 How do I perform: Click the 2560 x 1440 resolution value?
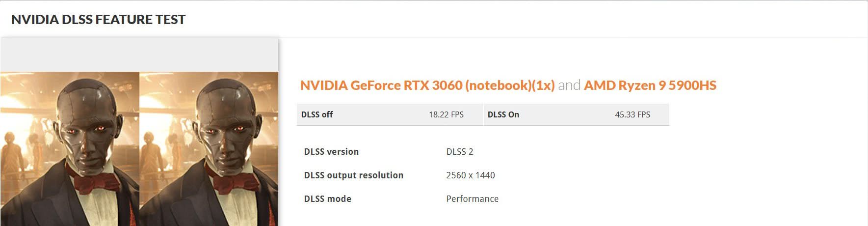coord(471,175)
